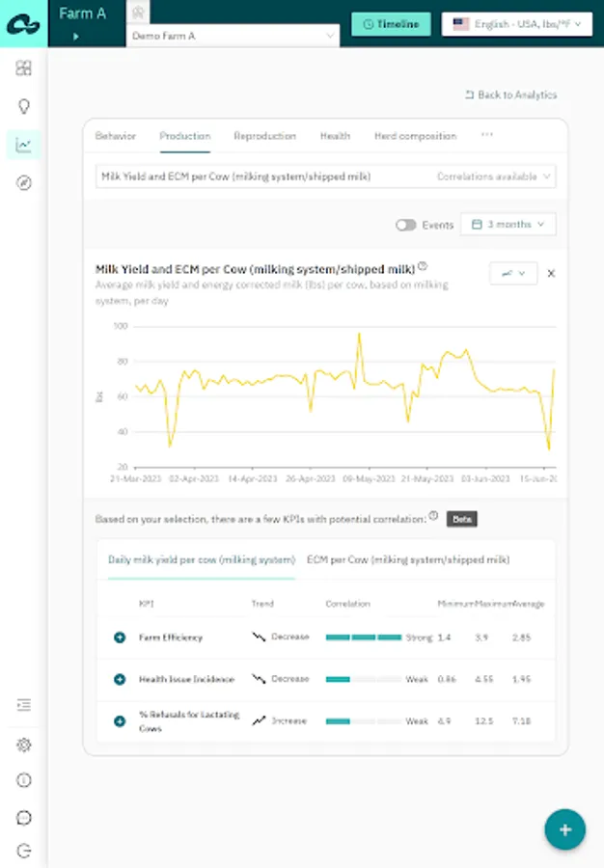Viewport: 604px width, 868px height.
Task: Close the milk yield chart panel
Action: coord(551,273)
